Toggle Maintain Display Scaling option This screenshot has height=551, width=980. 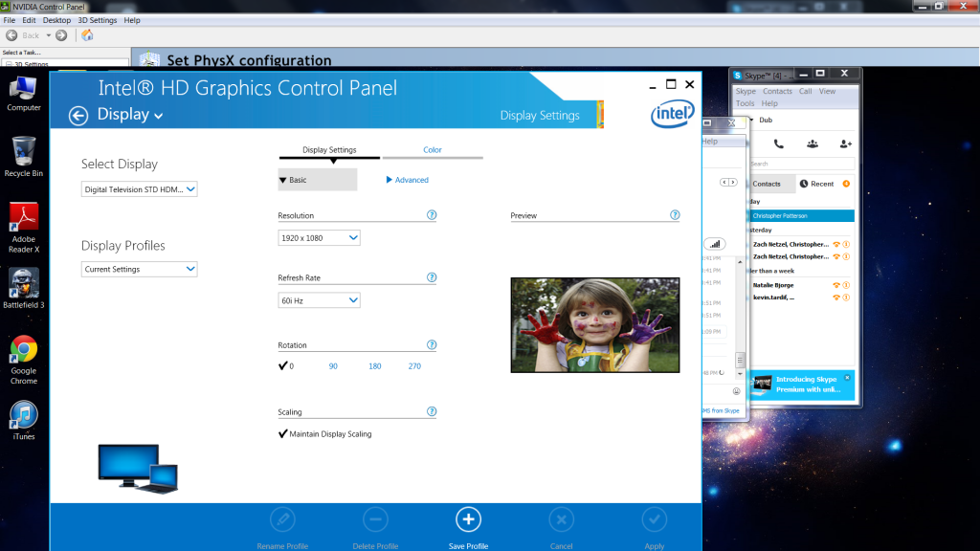[325, 433]
